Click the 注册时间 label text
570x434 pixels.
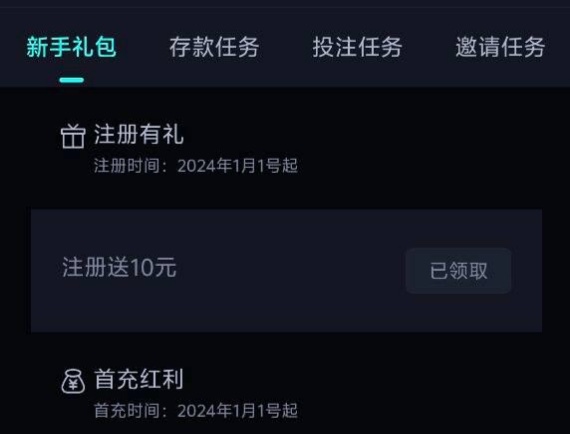127,166
